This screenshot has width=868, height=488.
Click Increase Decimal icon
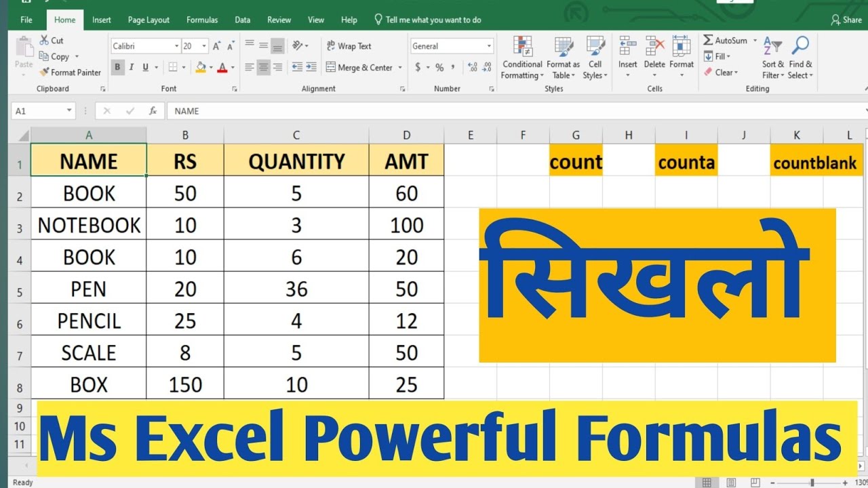(x=473, y=67)
